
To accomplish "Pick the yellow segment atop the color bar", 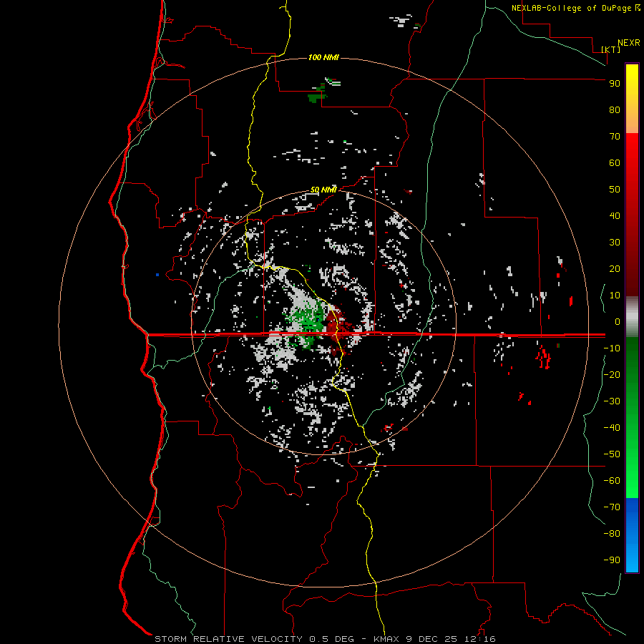I will 632,99.
